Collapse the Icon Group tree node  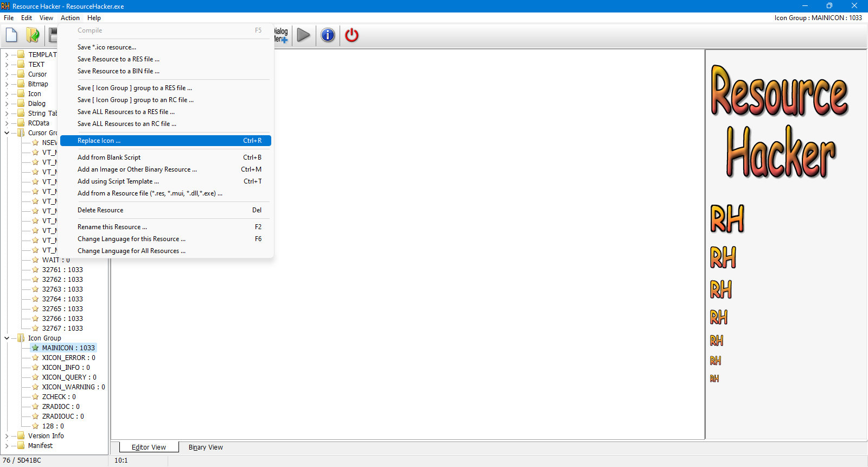7,338
